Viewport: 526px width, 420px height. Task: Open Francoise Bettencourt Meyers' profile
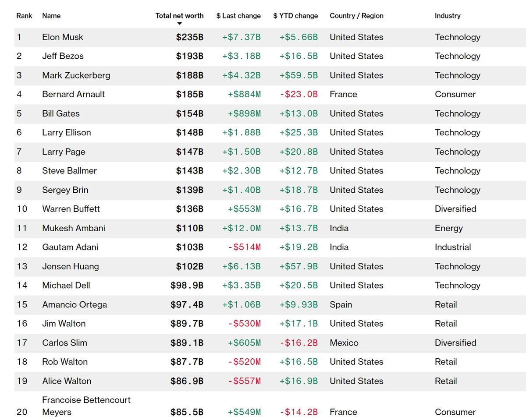[x=86, y=406]
